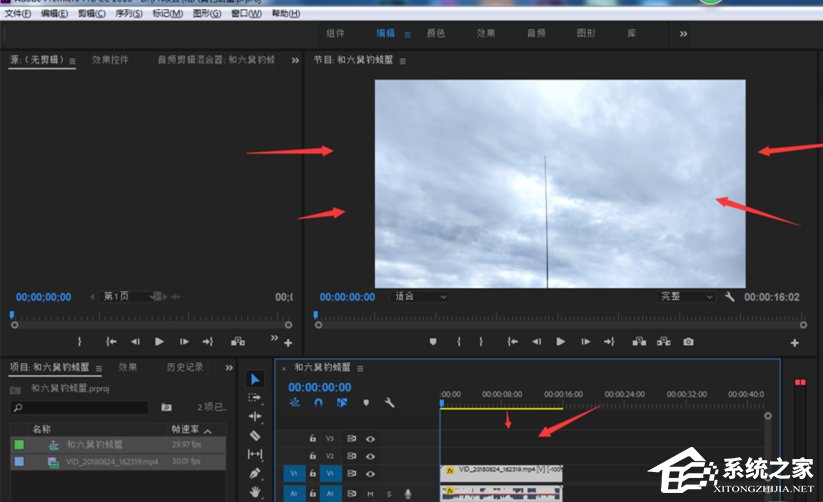
Task: Open Program monitor button editor plus
Action: (x=795, y=343)
